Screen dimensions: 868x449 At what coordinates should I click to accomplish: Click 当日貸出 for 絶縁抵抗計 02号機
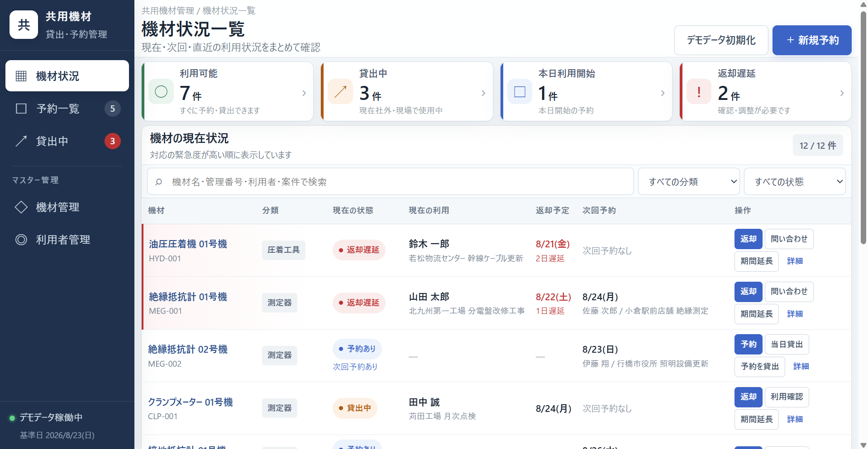coord(787,345)
